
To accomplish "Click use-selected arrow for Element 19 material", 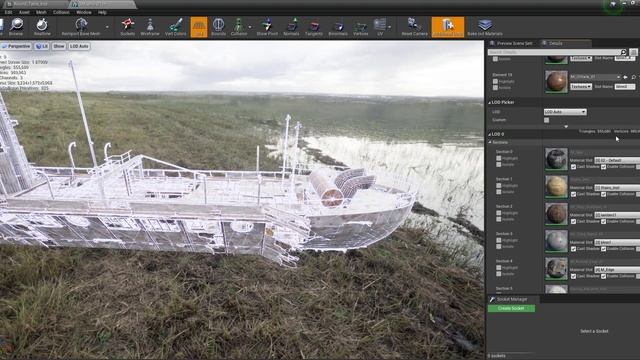I will tap(626, 77).
